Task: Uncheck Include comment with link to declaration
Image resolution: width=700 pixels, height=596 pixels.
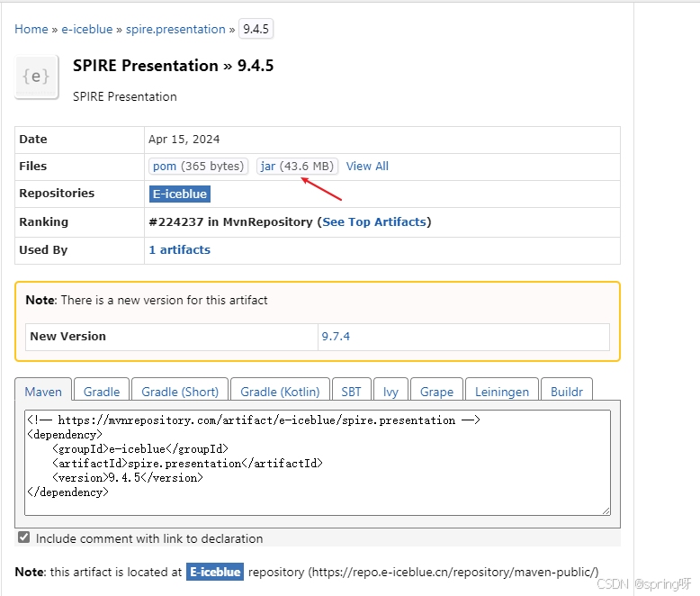Action: coord(24,537)
